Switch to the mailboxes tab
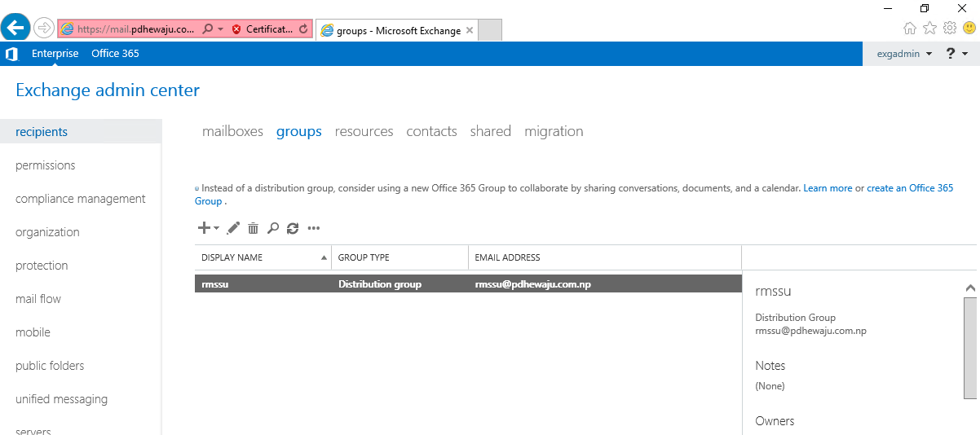 [232, 131]
